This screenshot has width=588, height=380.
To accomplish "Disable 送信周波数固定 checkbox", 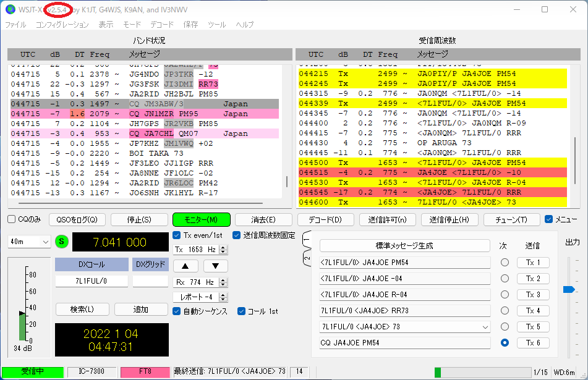I will 236,235.
